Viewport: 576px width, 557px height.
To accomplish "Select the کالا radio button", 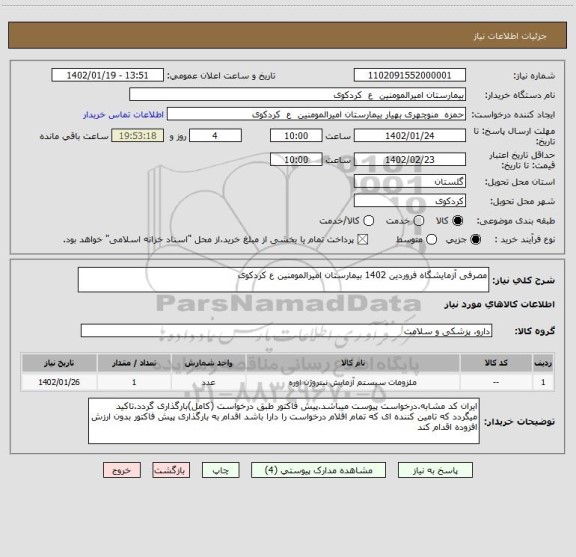I will coord(458,220).
